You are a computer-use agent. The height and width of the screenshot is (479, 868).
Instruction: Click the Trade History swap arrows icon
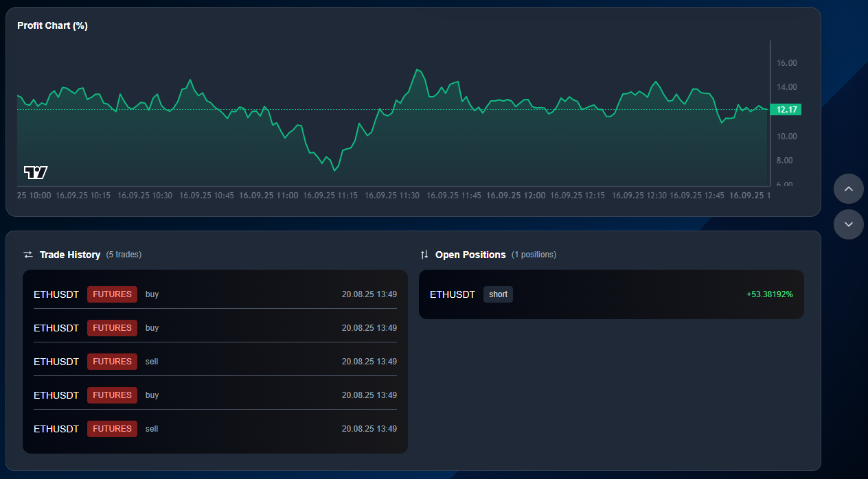28,255
